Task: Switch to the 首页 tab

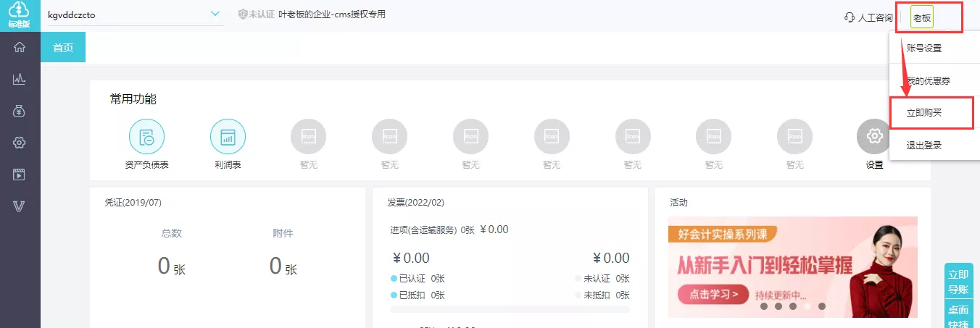Action: [x=63, y=48]
